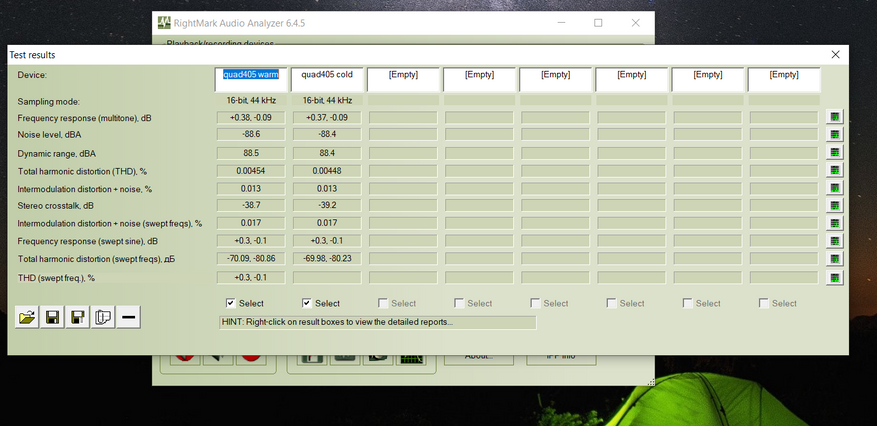
Task: Toggle Select checkbox under the first Empty slot
Action: click(384, 303)
